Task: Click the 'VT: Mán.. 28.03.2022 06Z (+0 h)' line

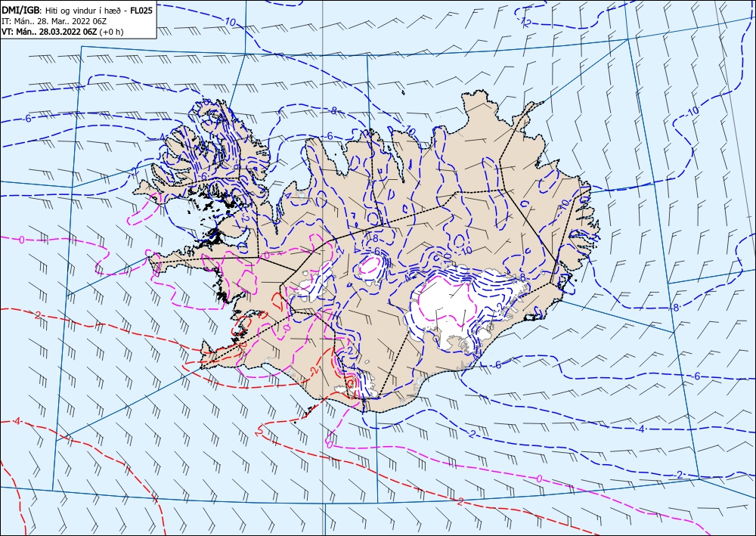Action: point(63,32)
